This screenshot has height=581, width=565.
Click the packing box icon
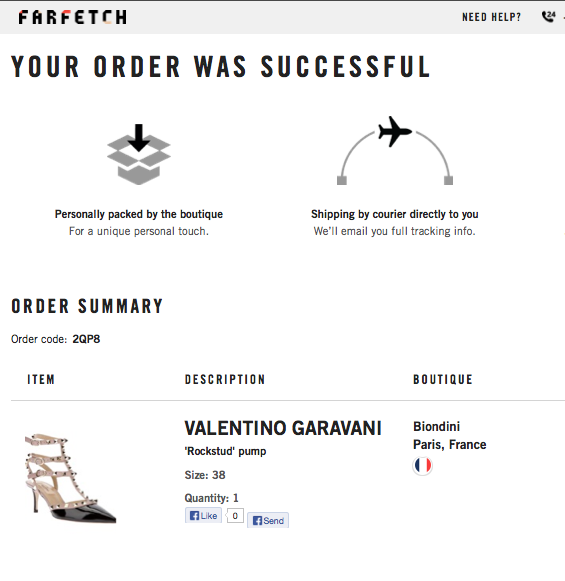139,155
